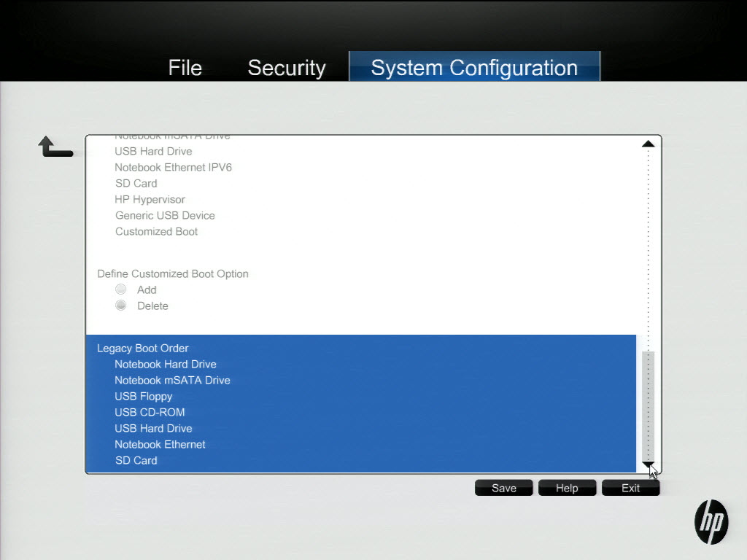The width and height of the screenshot is (747, 560).
Task: Open the File menu tab
Action: coord(185,68)
